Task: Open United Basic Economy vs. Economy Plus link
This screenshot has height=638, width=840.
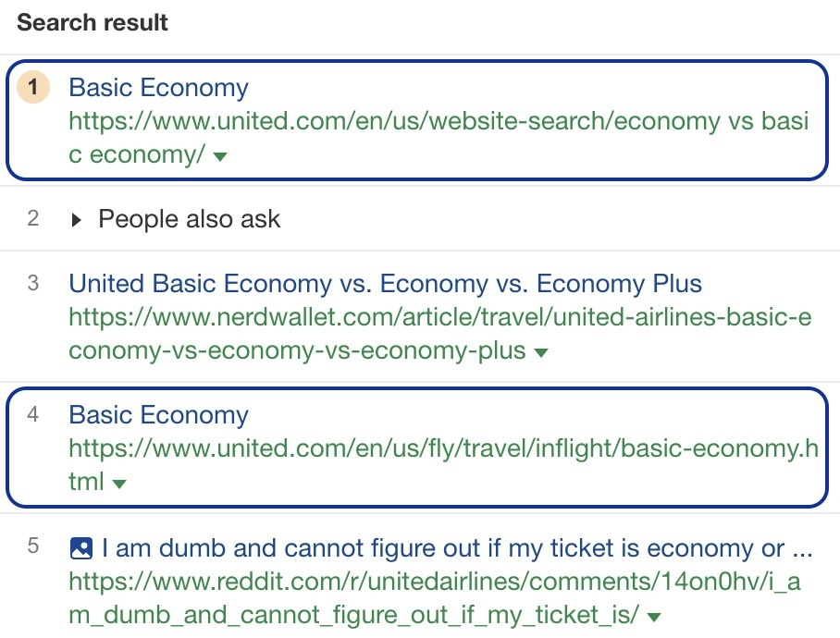Action: pyautogui.click(x=385, y=284)
